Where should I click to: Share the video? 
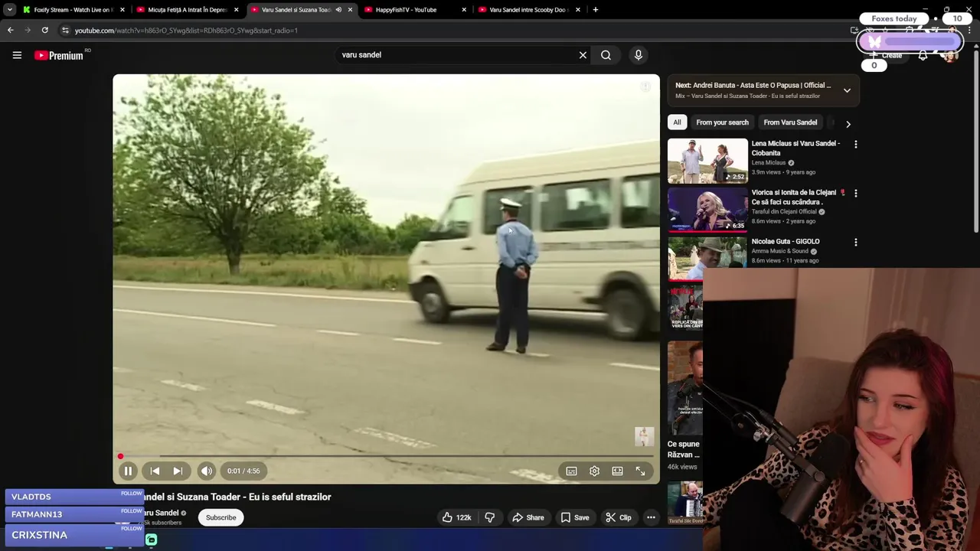pyautogui.click(x=528, y=518)
